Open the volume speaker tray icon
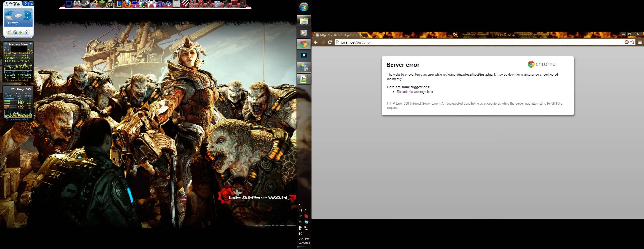The width and height of the screenshot is (644, 249). click(300, 234)
